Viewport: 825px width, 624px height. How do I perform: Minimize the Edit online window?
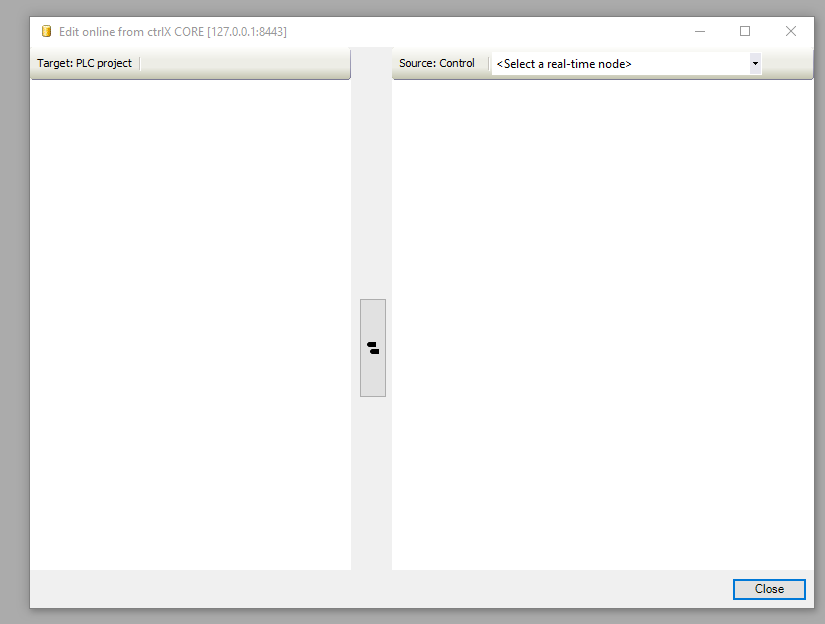click(700, 32)
